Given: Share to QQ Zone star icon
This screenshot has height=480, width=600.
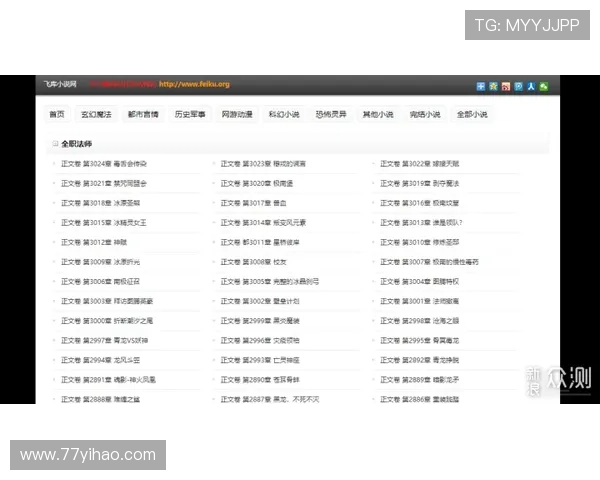Looking at the screenshot, I should point(493,87).
